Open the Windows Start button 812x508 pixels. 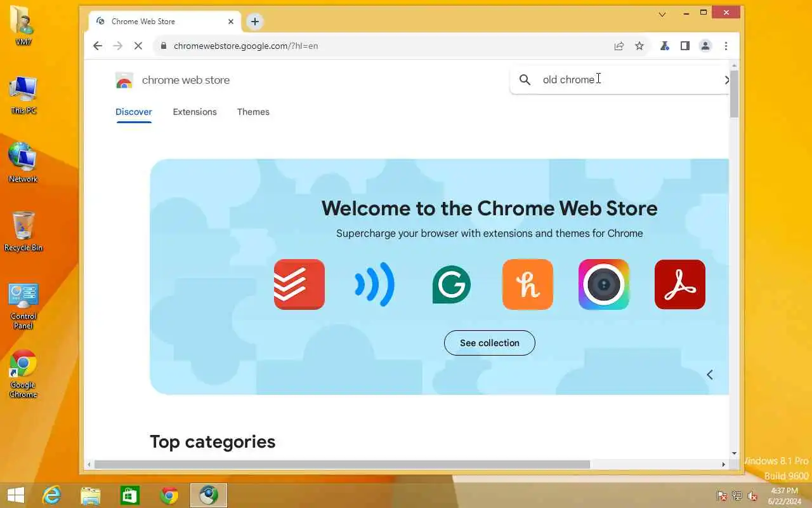click(x=16, y=495)
